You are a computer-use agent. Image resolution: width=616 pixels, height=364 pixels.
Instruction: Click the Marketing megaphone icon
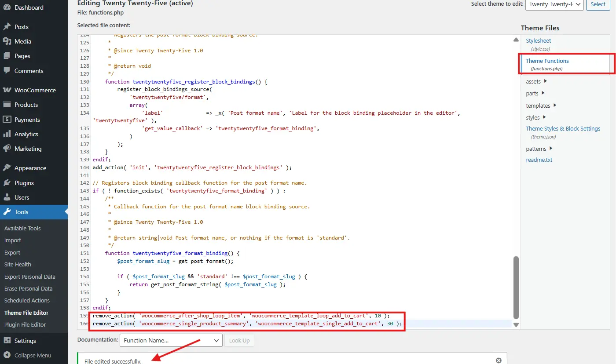click(7, 149)
